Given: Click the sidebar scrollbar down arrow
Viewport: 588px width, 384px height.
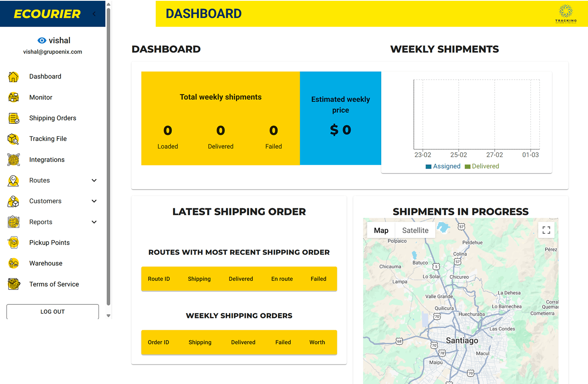Looking at the screenshot, I should click(109, 316).
